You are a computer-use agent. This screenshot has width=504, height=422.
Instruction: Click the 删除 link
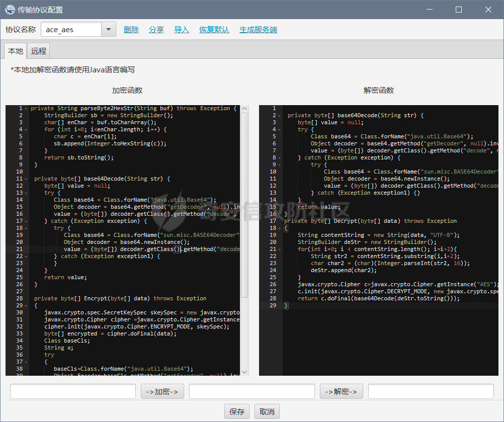tap(131, 30)
